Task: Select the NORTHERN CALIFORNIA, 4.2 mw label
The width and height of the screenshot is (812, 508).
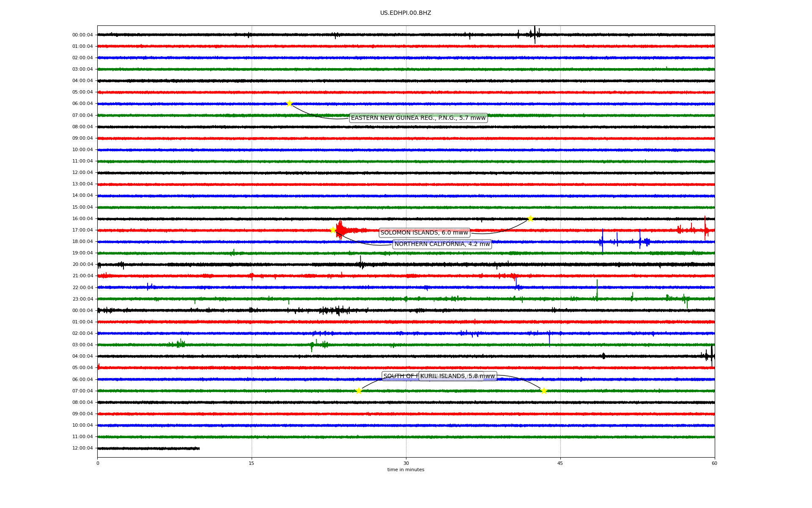Action: [x=442, y=244]
